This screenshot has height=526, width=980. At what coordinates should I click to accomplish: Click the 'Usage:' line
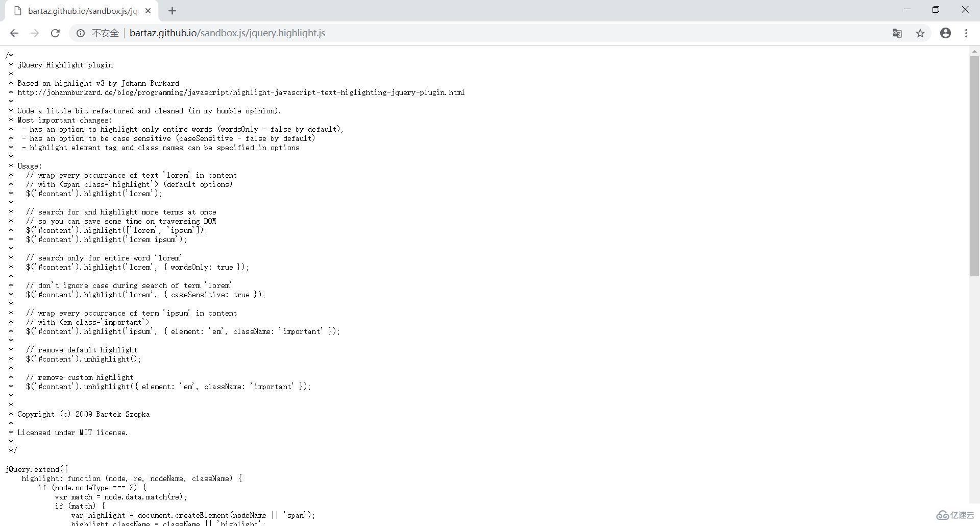[x=30, y=166]
